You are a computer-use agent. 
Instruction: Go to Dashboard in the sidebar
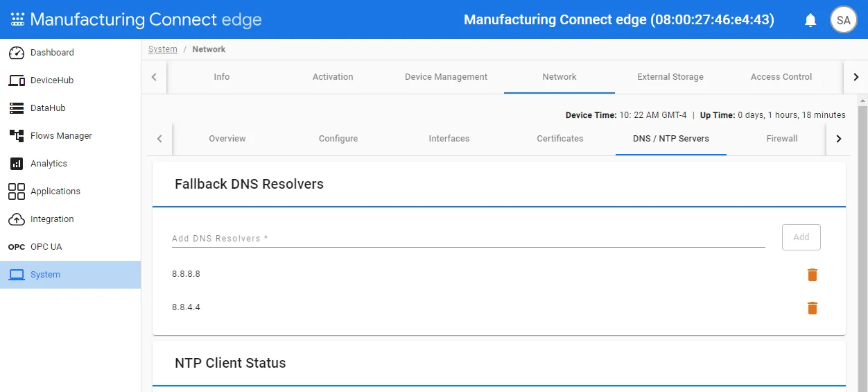tap(70, 53)
